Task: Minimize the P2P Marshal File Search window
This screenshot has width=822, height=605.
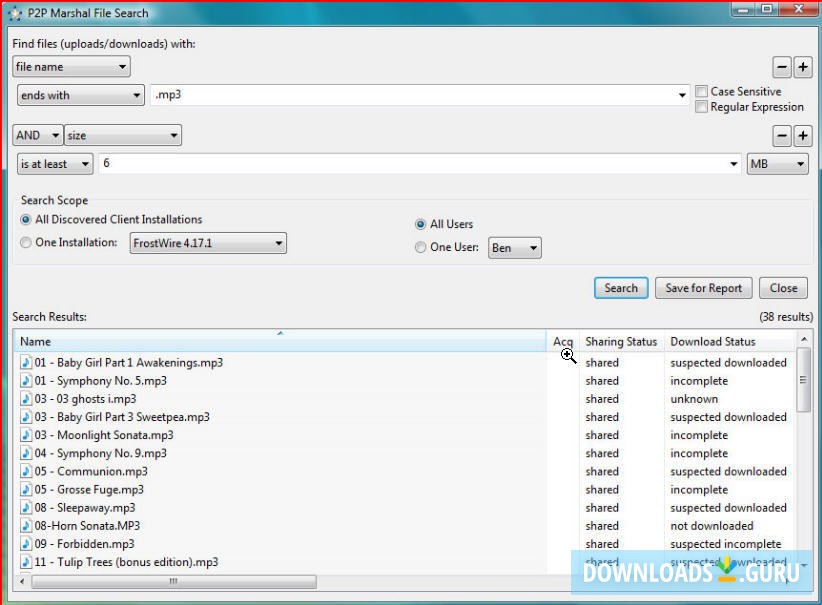Action: (744, 9)
